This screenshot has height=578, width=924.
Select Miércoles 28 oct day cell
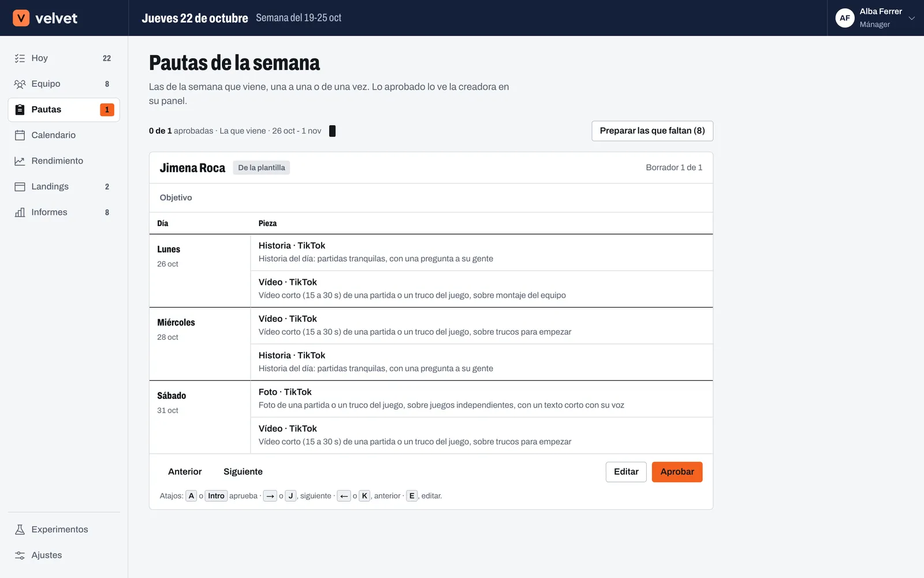point(200,344)
